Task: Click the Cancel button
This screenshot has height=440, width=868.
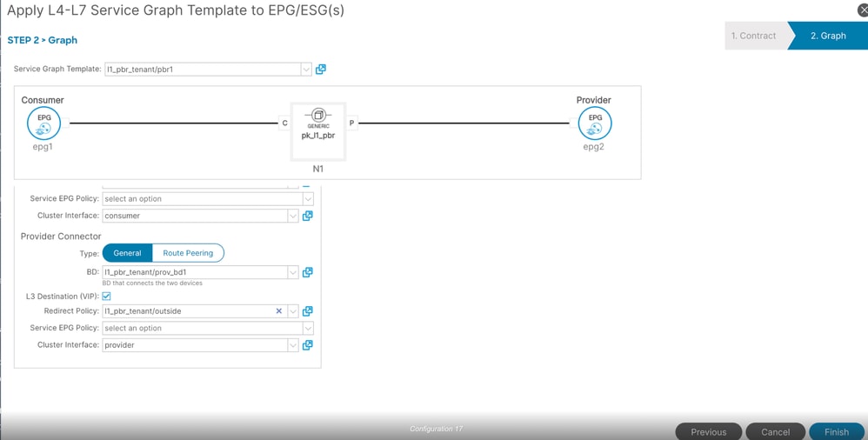Action: click(776, 431)
